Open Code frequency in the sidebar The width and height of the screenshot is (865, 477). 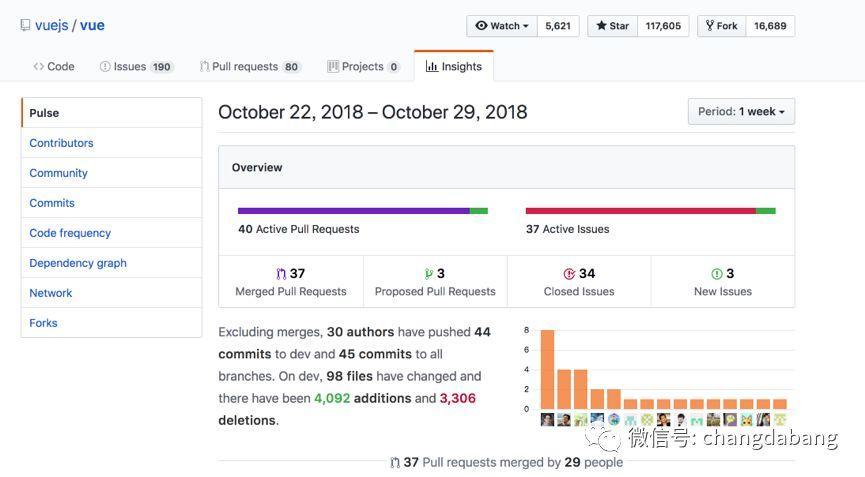70,233
